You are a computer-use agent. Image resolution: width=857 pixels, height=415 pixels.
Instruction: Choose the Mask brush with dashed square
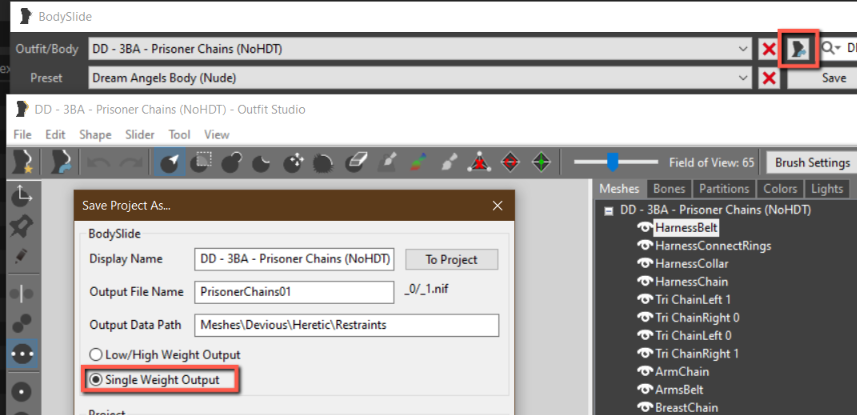(x=201, y=162)
